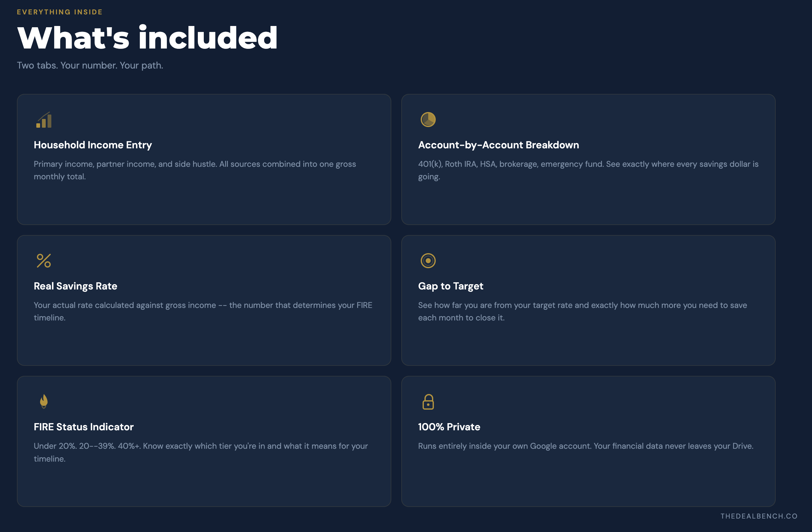The width and height of the screenshot is (812, 532).
Task: Click the 100% Private heading
Action: (x=449, y=427)
